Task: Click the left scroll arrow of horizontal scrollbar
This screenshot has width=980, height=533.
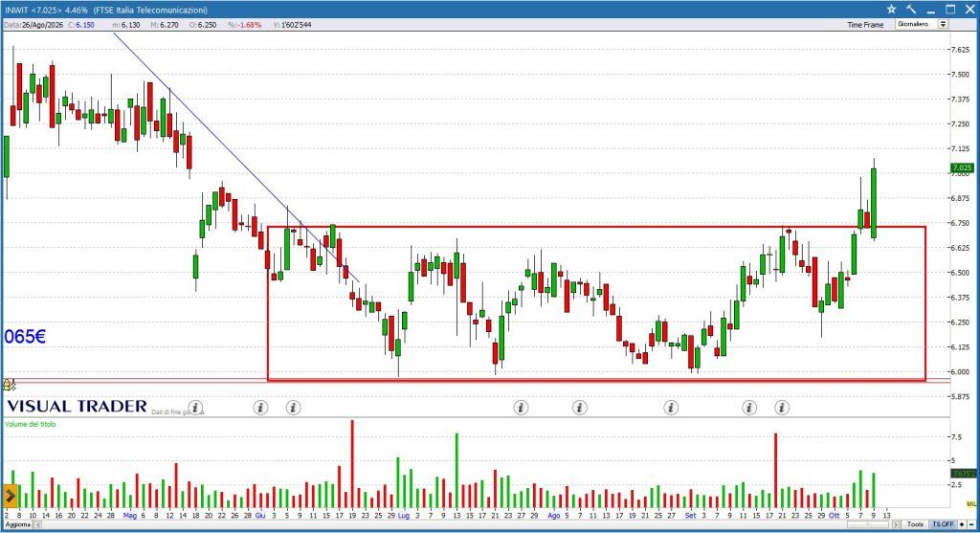Action: tap(37, 525)
